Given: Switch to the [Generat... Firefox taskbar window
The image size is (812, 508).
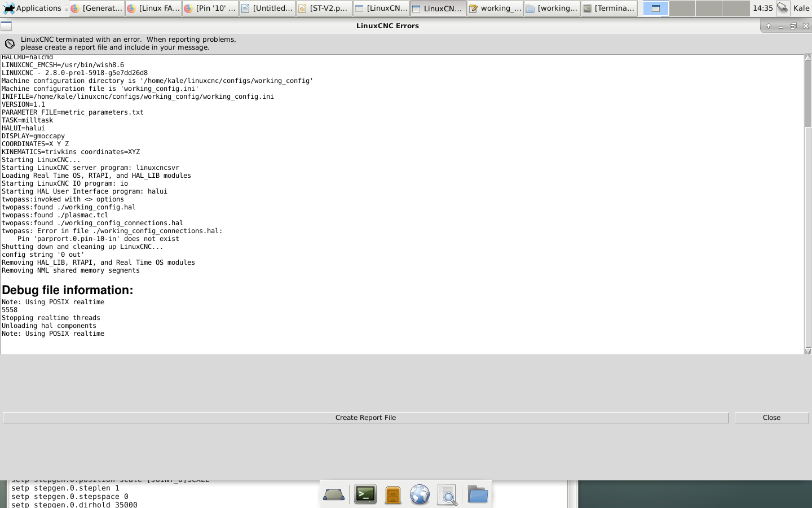Looking at the screenshot, I should (97, 8).
